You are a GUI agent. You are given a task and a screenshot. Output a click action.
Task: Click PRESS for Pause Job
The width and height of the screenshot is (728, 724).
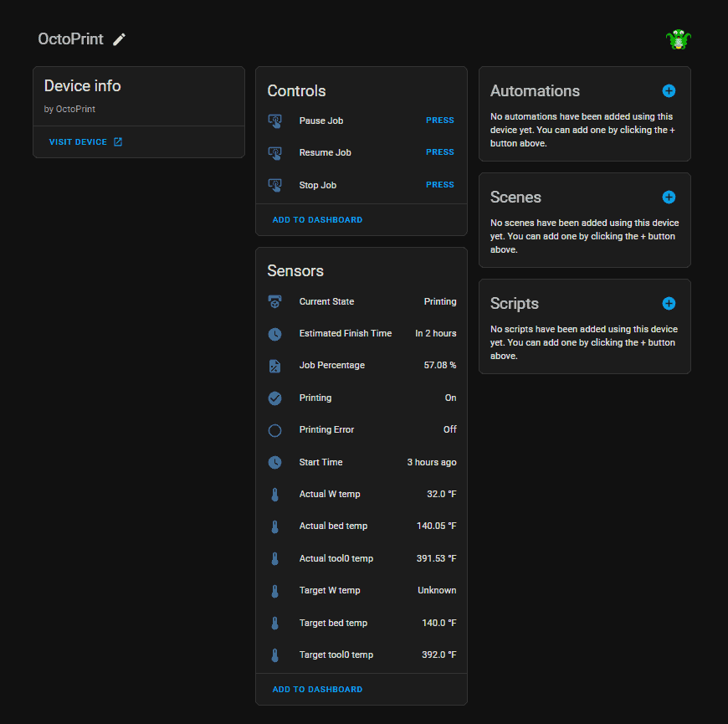(x=439, y=121)
